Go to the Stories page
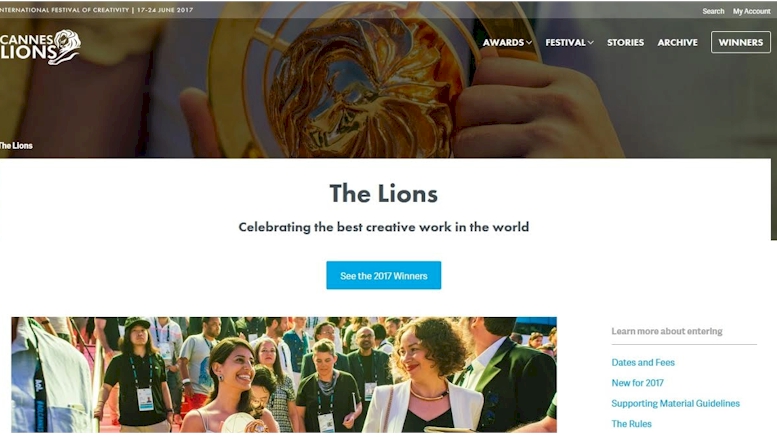The width and height of the screenshot is (777, 437). 625,43
